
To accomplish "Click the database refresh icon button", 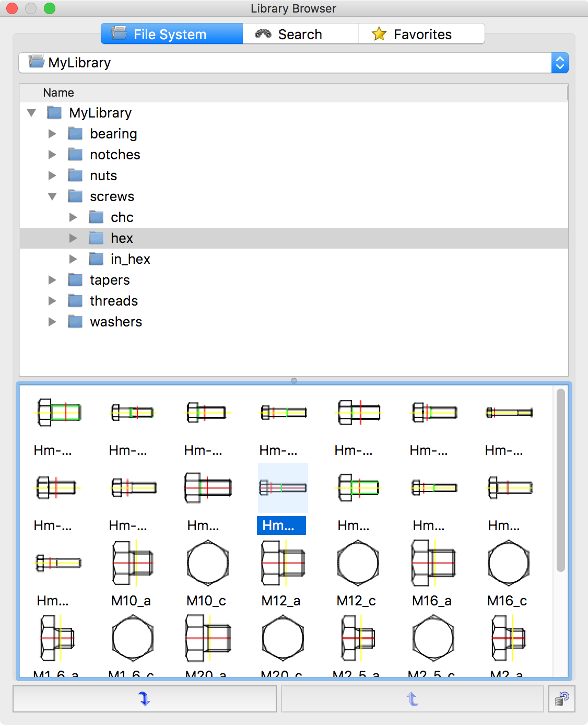I will pos(562,699).
